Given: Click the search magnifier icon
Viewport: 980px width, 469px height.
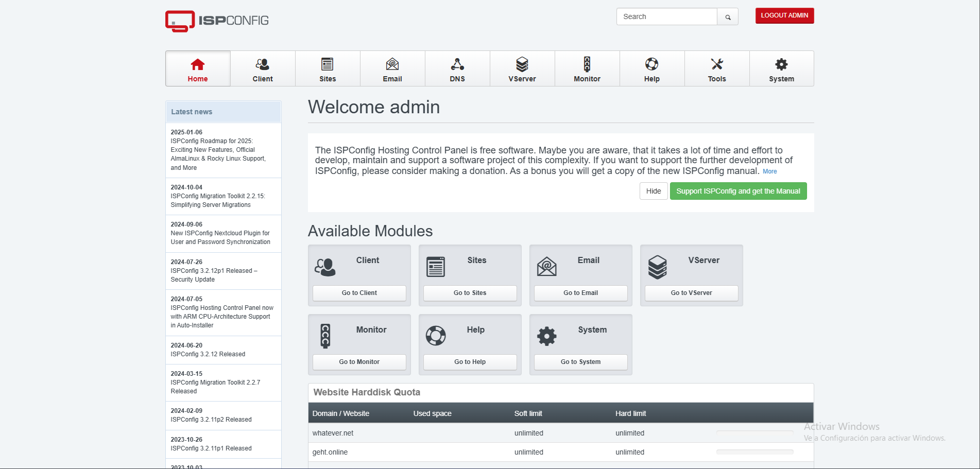Looking at the screenshot, I should [728, 17].
